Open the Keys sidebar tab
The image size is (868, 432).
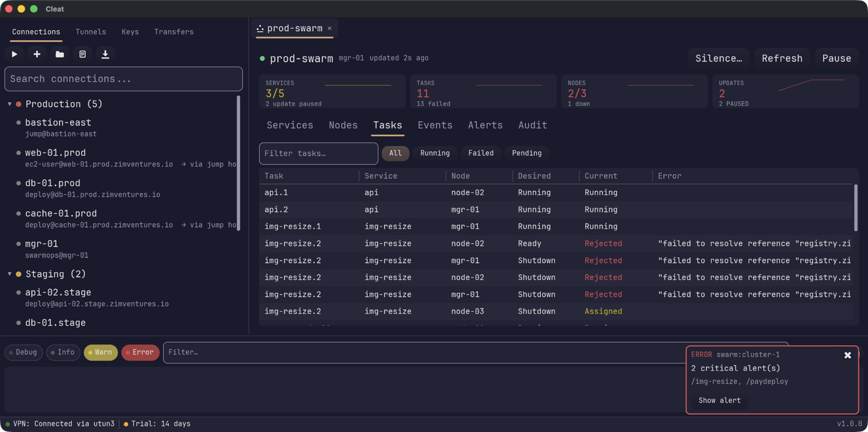click(x=130, y=32)
